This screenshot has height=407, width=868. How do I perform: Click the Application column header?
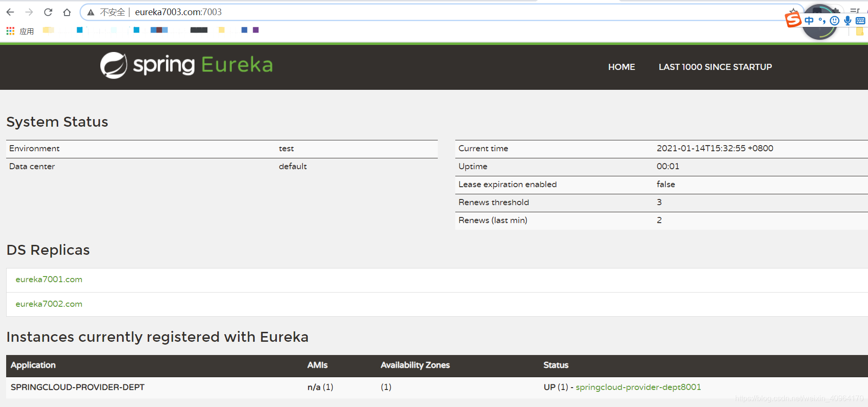pos(33,365)
